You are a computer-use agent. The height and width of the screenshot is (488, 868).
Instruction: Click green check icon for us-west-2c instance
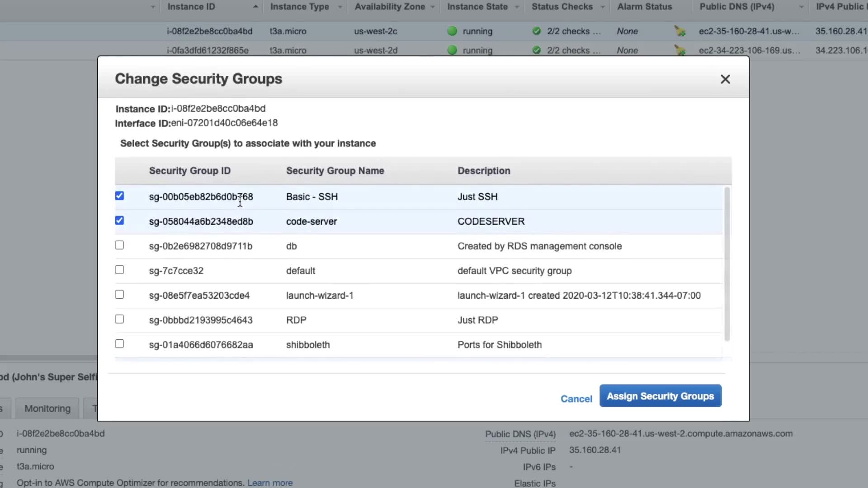tap(537, 31)
